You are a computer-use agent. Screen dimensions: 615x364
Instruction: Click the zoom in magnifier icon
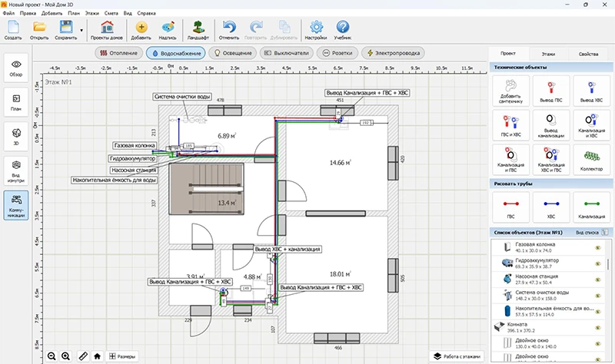pyautogui.click(x=66, y=356)
